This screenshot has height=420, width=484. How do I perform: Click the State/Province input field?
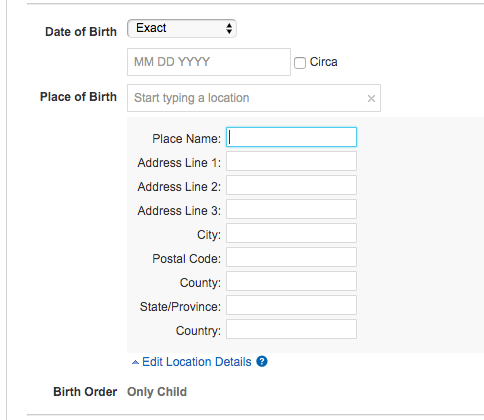pyautogui.click(x=291, y=305)
